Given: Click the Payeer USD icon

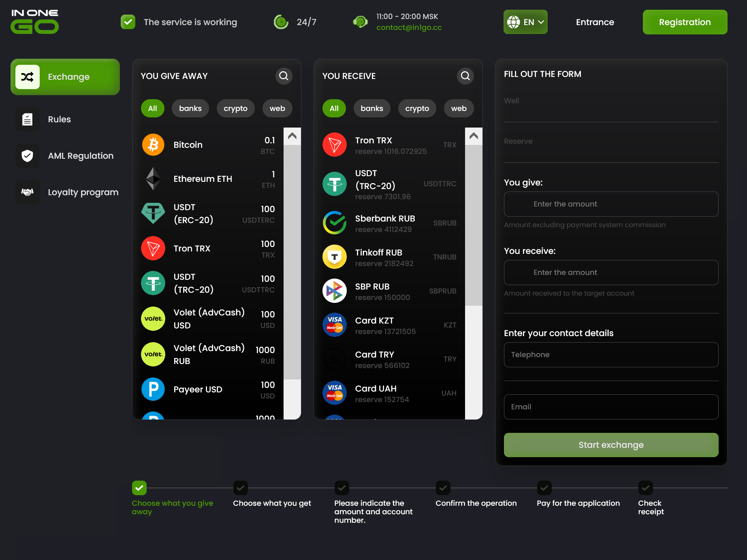Looking at the screenshot, I should click(x=153, y=389).
